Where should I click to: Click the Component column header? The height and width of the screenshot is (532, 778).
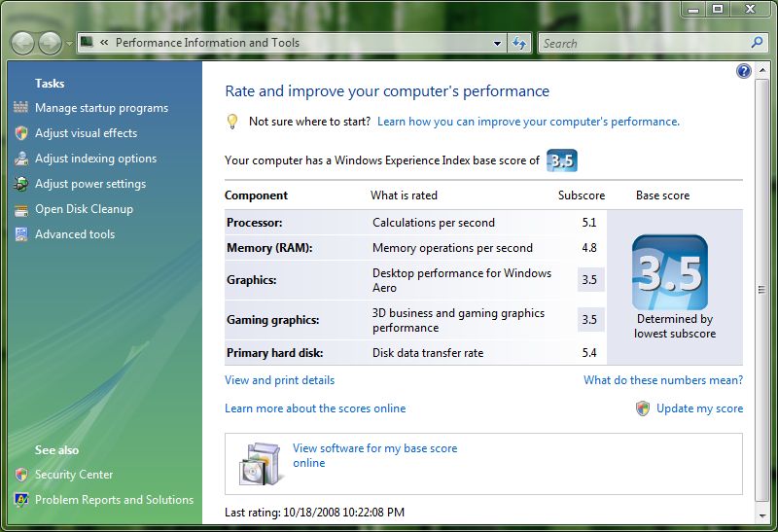(256, 195)
